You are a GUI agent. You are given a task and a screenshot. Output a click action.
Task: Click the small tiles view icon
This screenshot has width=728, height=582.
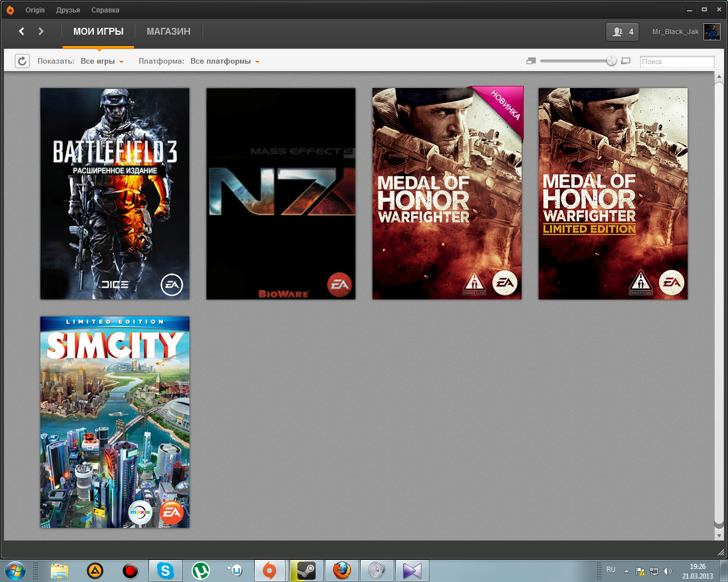pos(531,61)
